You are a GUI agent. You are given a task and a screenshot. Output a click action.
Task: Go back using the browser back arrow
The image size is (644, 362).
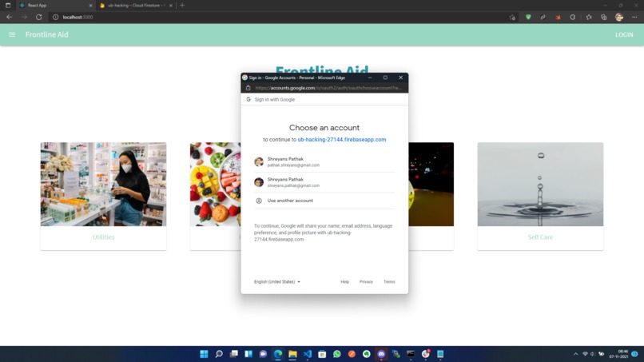tap(9, 18)
